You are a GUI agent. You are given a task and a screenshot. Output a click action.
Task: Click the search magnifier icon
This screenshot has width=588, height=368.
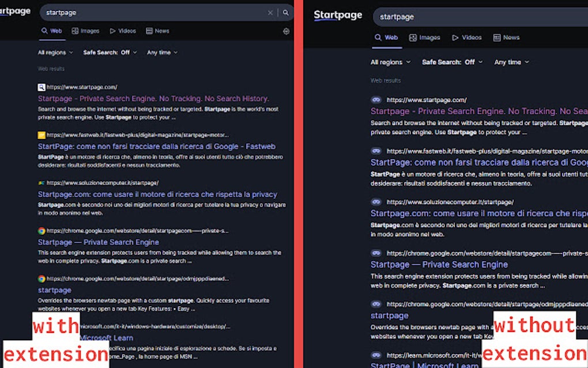[285, 12]
